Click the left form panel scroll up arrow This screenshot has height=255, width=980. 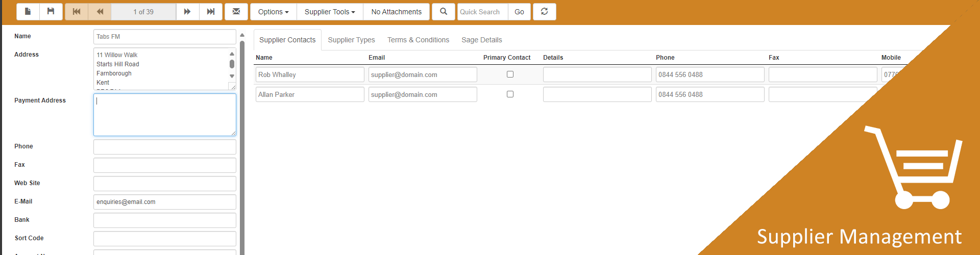[x=242, y=35]
